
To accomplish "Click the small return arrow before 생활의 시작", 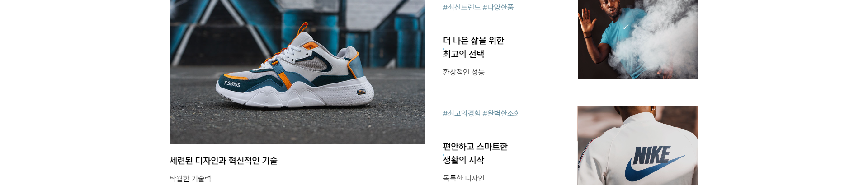I will point(445,155).
